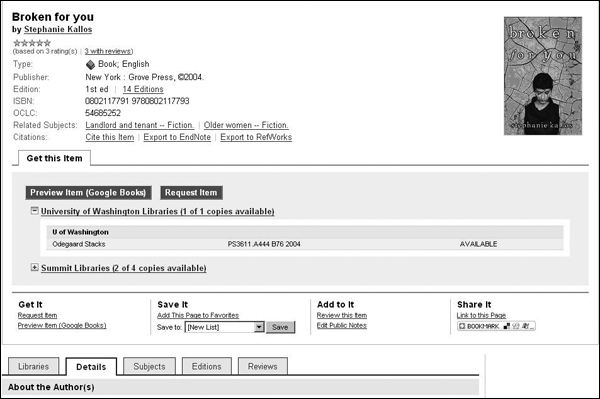
Task: Open the 14 Editions link
Action: [143, 89]
